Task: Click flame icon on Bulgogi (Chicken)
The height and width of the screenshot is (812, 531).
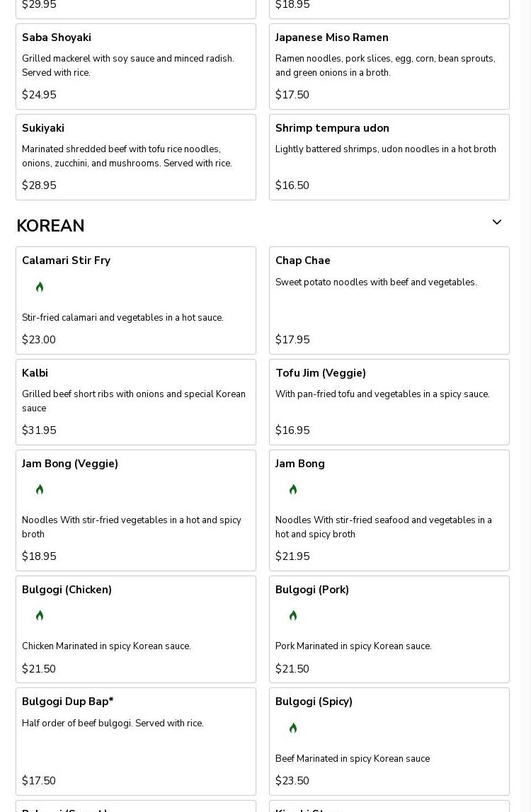Action: point(40,615)
